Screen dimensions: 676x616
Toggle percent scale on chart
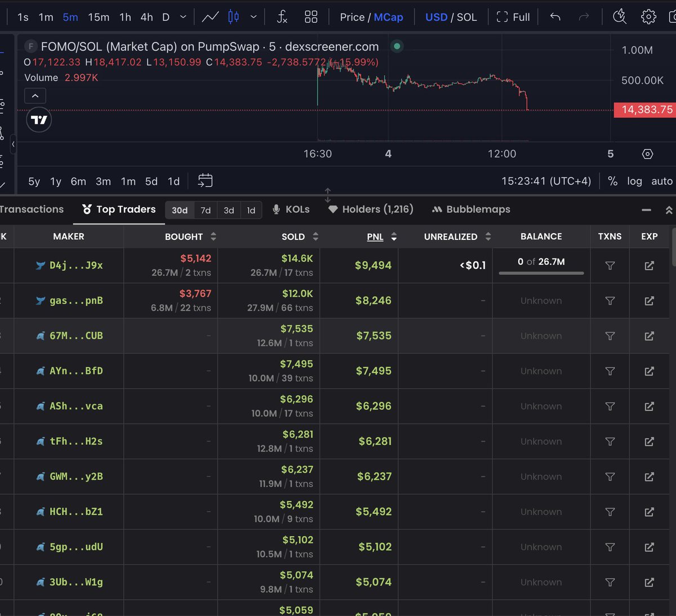[613, 181]
